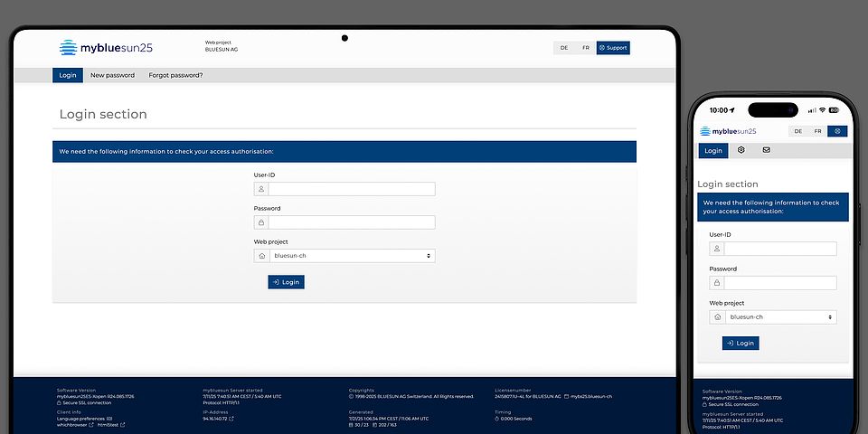
Task: Open Support on the tablet header
Action: tap(613, 48)
